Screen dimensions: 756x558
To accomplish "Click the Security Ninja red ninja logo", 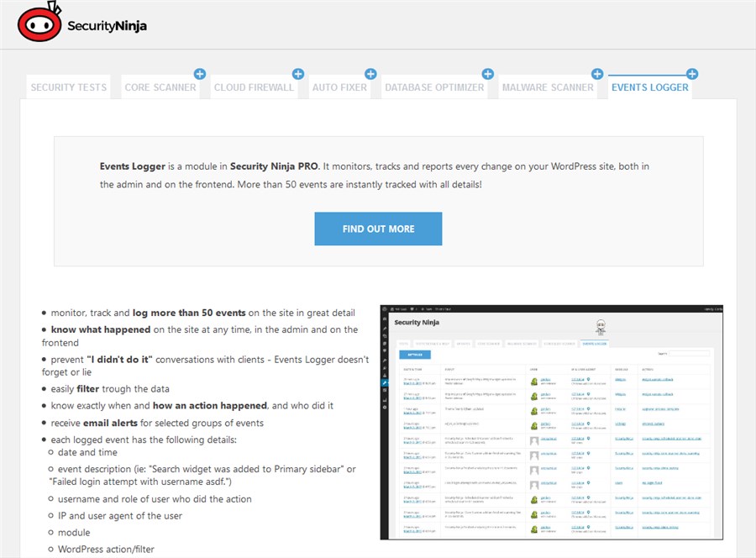I will coord(39,22).
